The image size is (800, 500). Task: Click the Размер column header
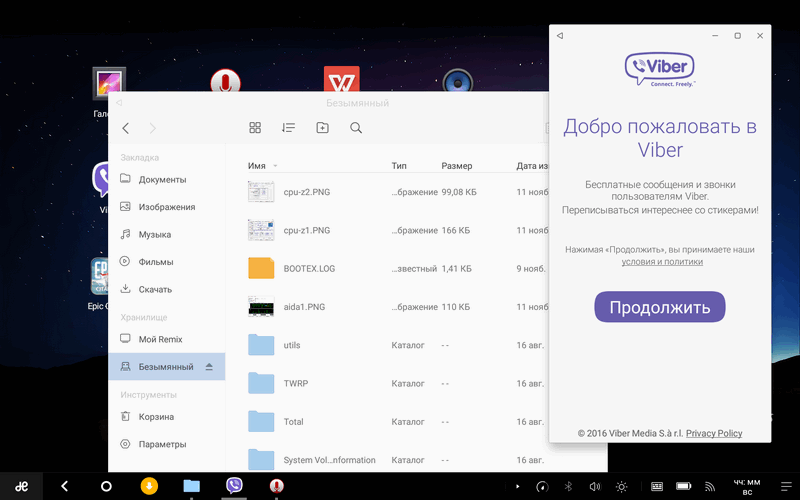[457, 166]
